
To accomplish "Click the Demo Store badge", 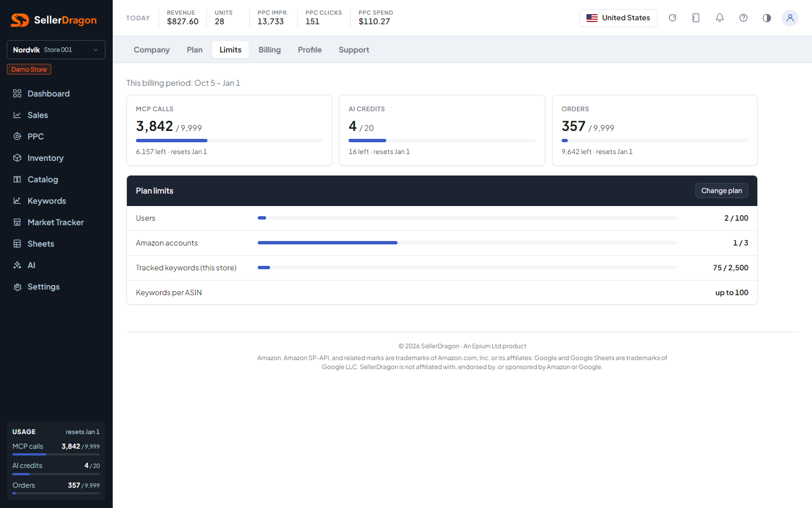I will click(29, 69).
